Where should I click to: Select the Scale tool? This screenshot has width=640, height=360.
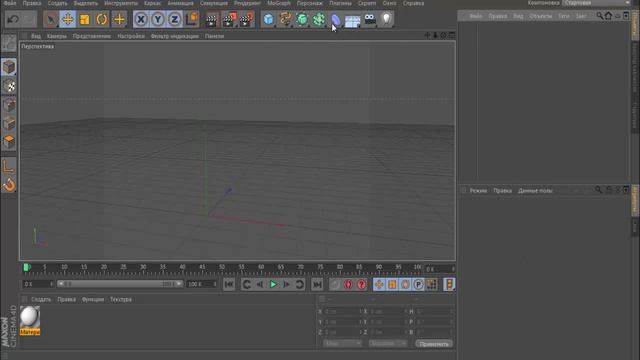tap(84, 19)
